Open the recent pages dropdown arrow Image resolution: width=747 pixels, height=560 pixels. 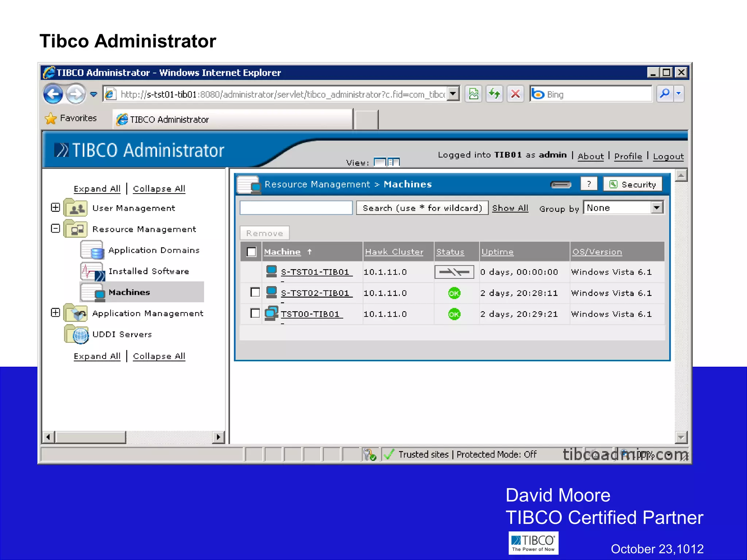94,94
